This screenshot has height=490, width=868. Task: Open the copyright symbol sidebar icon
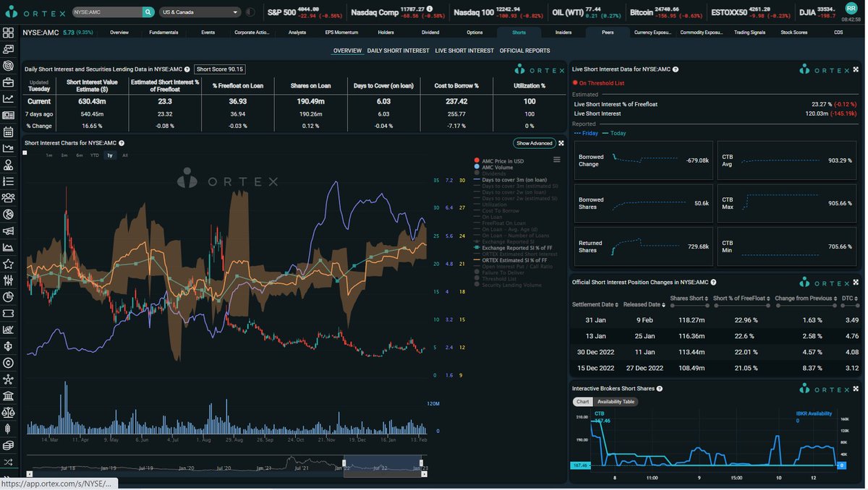click(8, 363)
